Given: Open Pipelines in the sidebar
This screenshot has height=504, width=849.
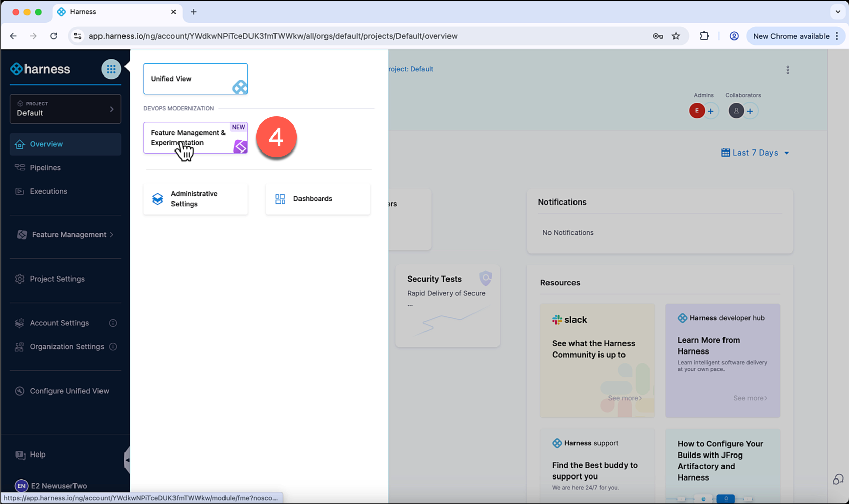Looking at the screenshot, I should click(45, 168).
